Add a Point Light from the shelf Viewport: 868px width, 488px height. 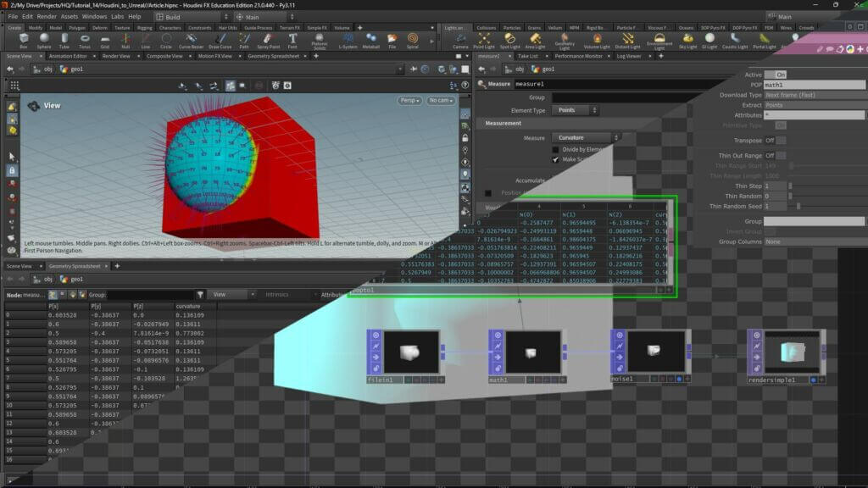[x=484, y=41]
